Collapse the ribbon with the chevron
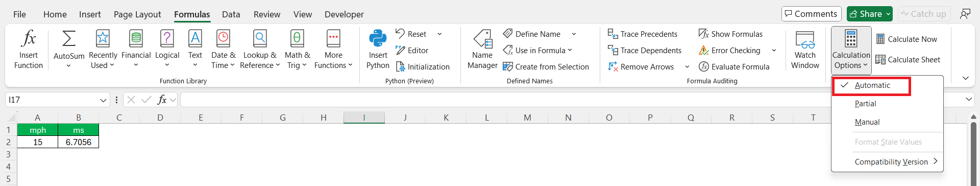 tap(965, 78)
